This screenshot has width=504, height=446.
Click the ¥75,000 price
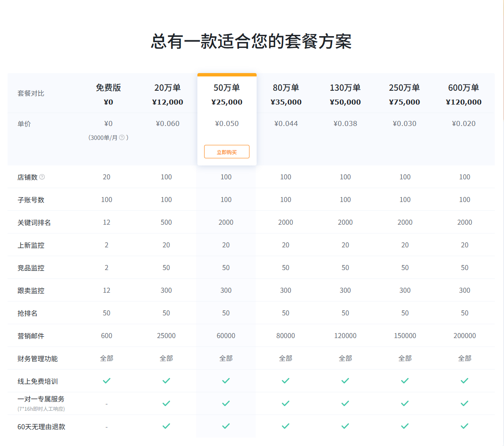pyautogui.click(x=404, y=102)
